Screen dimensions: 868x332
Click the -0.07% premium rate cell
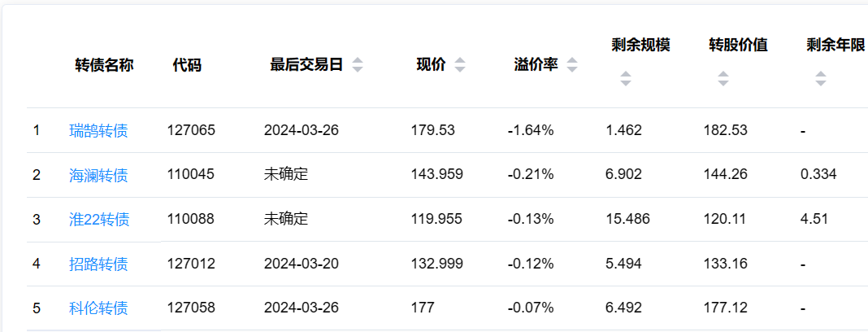[x=531, y=308]
